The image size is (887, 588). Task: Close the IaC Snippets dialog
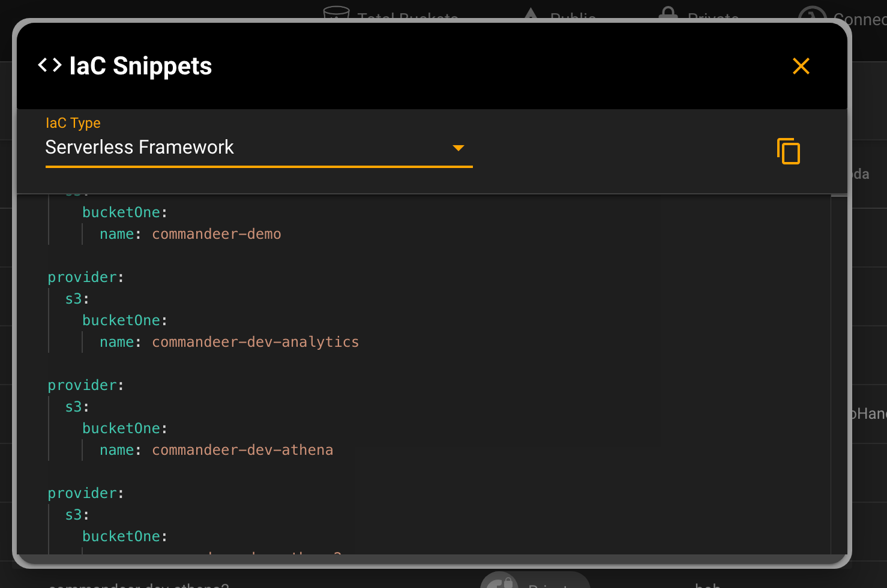pyautogui.click(x=801, y=66)
